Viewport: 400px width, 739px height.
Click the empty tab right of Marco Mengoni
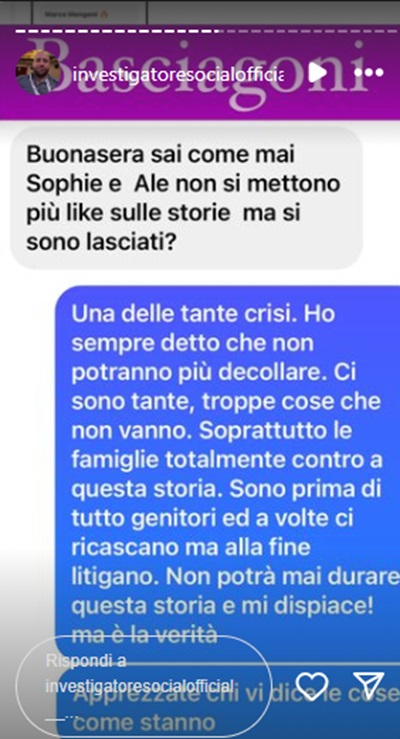(x=273, y=13)
